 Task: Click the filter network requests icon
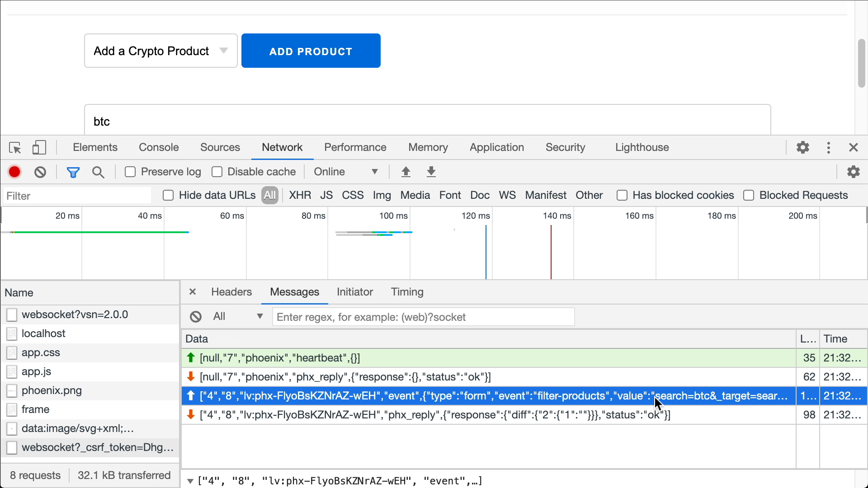click(72, 172)
